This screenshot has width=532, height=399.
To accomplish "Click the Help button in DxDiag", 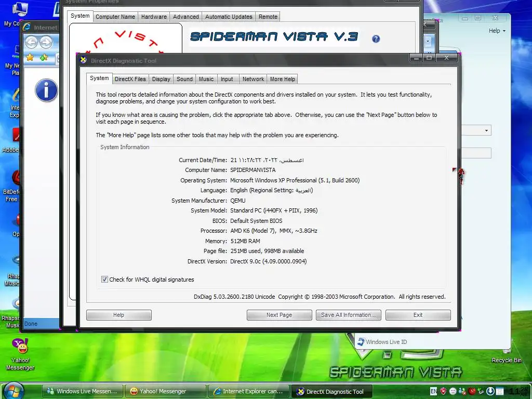I will click(119, 315).
